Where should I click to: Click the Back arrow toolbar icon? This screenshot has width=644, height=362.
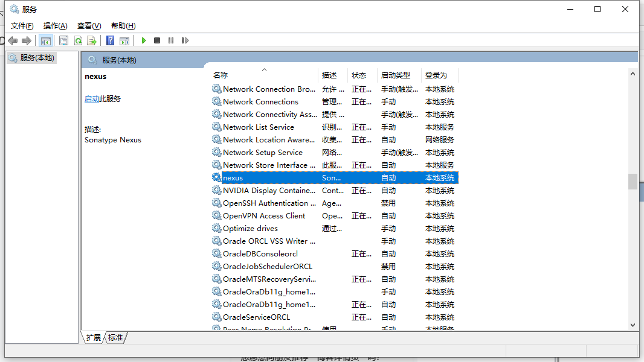pos(13,40)
